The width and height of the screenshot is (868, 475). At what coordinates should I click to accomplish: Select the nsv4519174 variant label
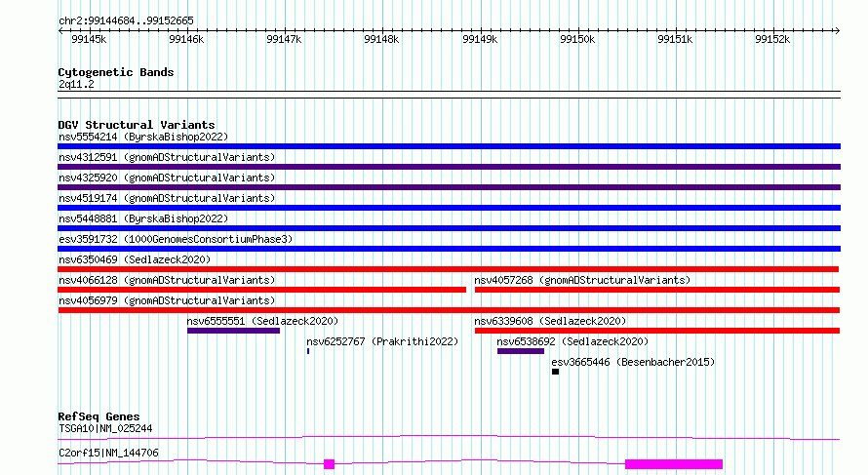167,198
